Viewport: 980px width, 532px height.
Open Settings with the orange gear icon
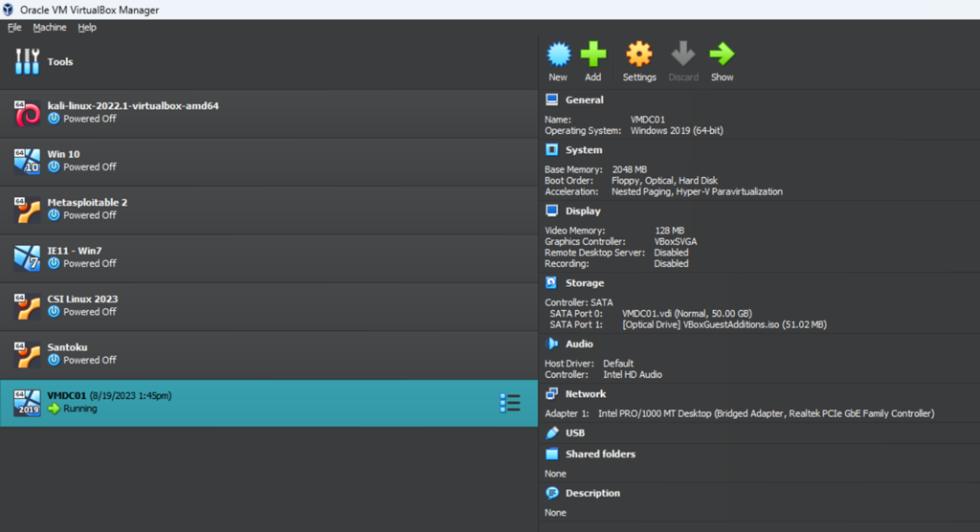[x=638, y=55]
